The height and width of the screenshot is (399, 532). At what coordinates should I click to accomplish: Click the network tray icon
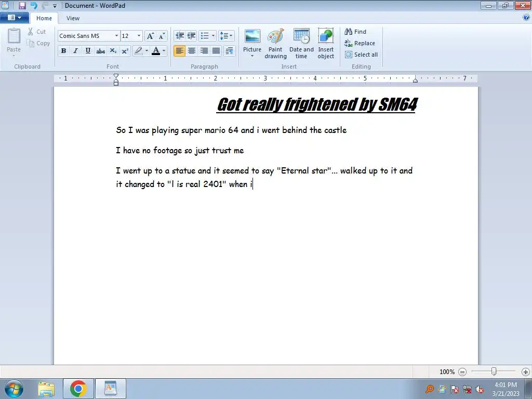point(467,389)
